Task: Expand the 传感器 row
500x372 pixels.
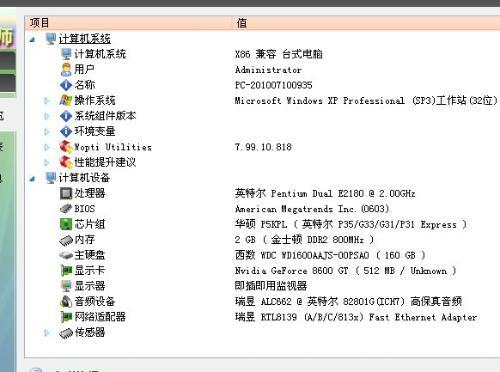Action: coord(47,332)
